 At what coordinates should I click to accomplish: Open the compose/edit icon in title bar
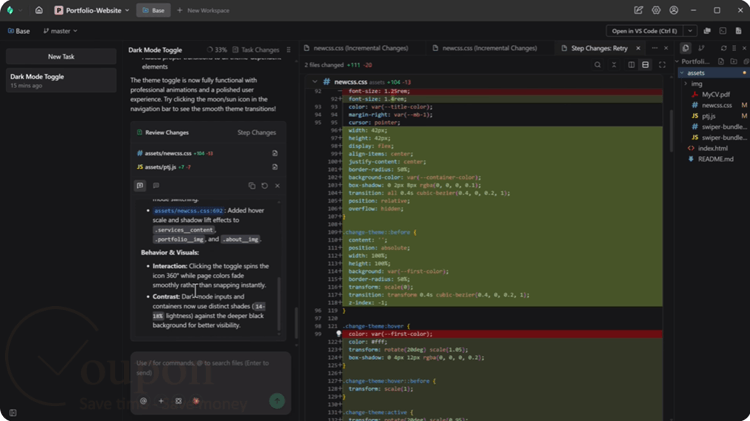coord(638,10)
